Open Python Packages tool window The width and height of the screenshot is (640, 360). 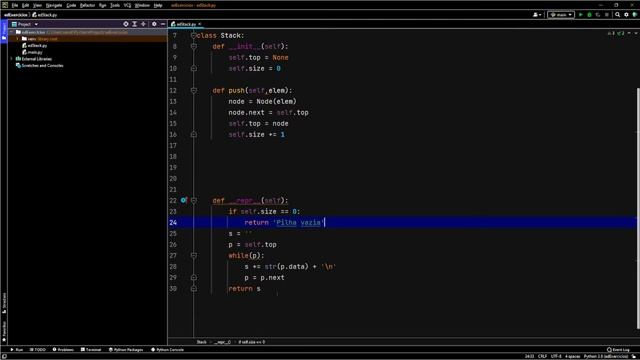(126, 350)
